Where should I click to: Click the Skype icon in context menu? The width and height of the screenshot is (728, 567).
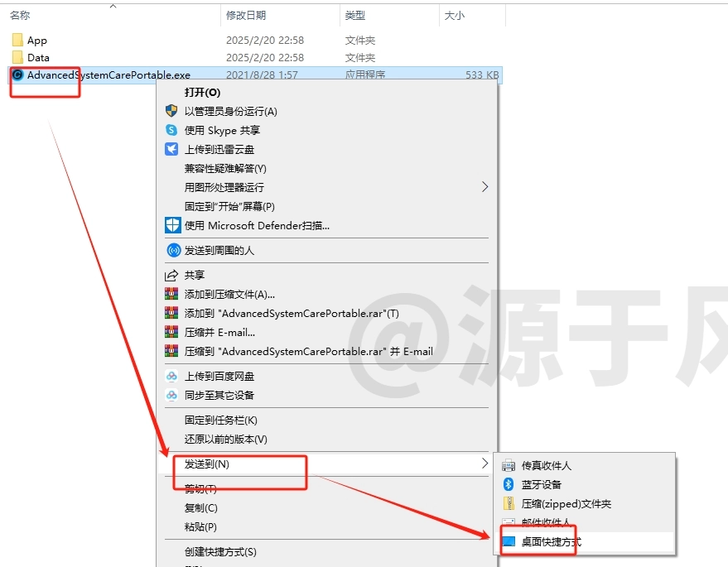point(171,130)
